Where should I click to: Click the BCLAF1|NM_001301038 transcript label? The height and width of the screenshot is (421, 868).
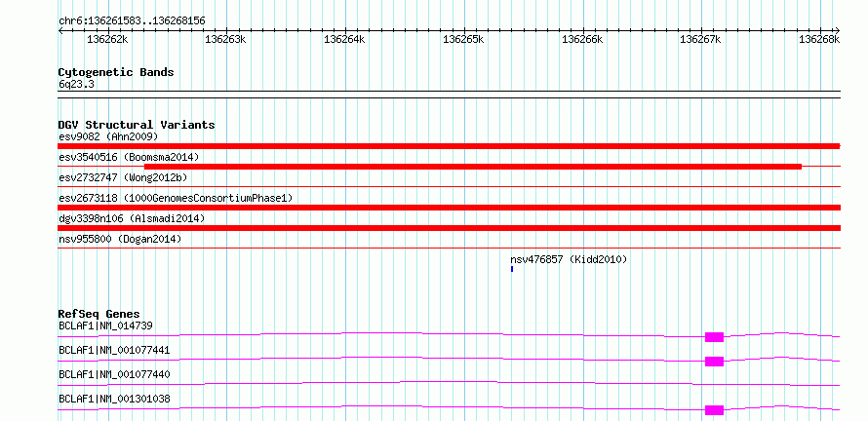coord(114,399)
